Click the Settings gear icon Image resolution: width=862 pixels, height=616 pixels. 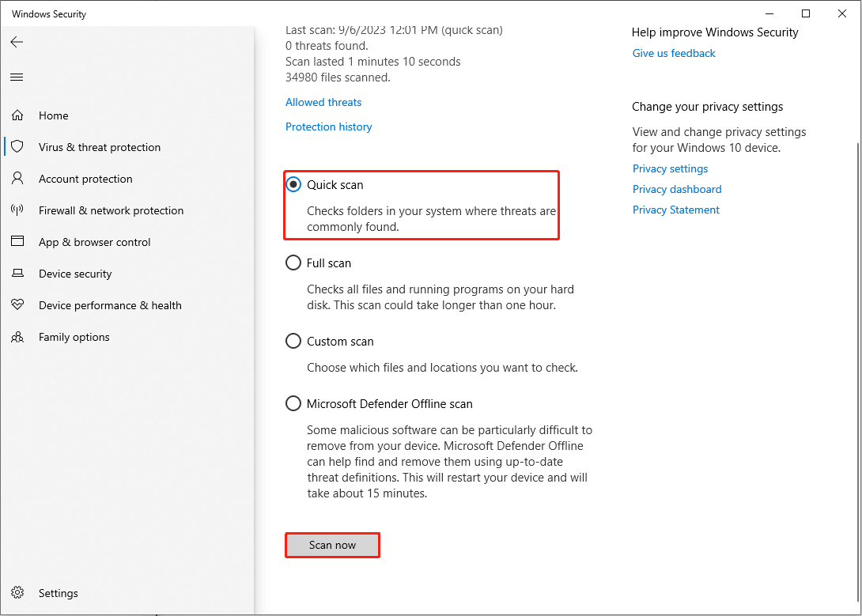point(17,593)
